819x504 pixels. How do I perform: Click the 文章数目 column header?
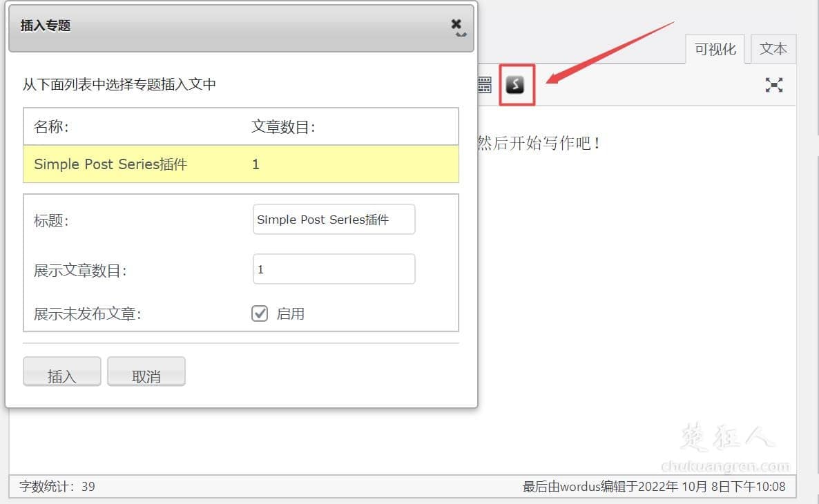tap(283, 127)
